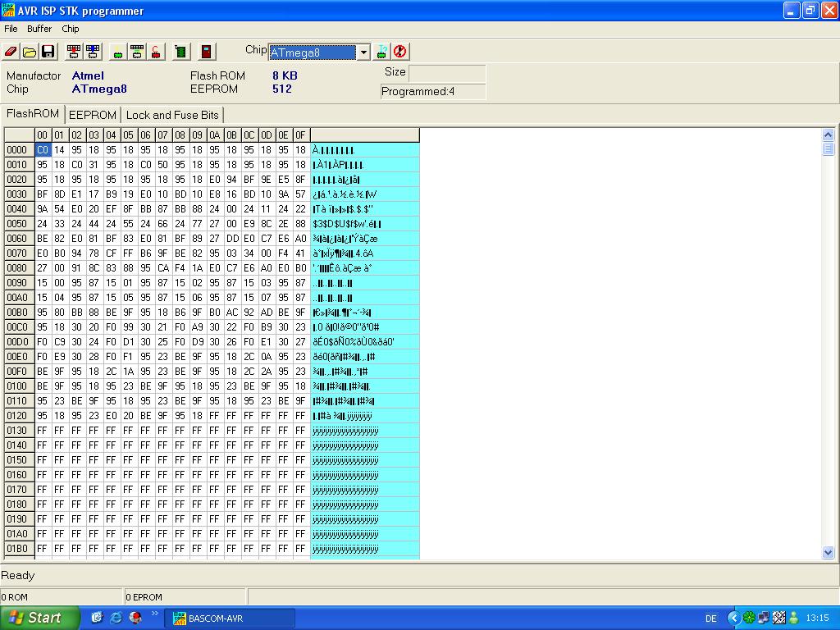Click the DE language indicator

pyautogui.click(x=711, y=619)
